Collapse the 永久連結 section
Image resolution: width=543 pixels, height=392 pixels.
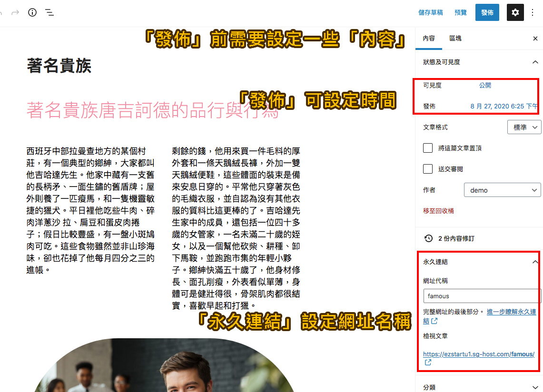(535, 262)
